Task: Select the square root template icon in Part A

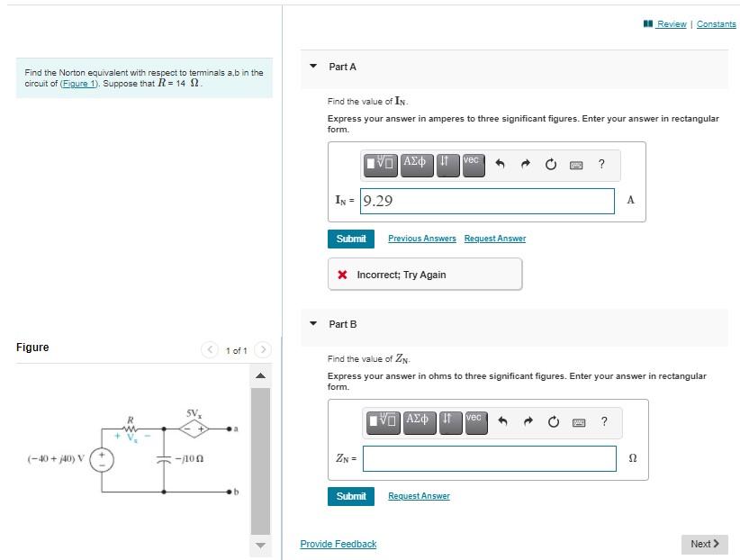Action: coord(378,165)
